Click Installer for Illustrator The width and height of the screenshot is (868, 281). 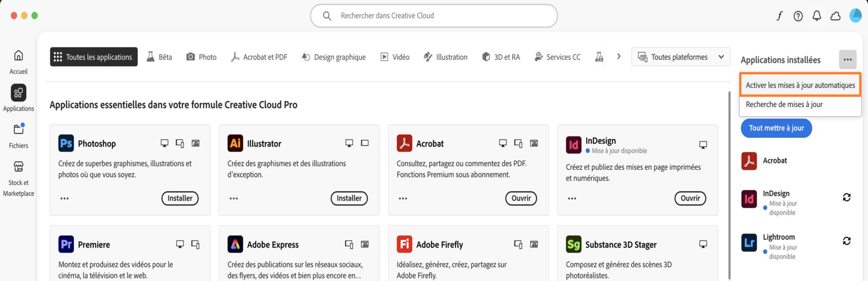[349, 198]
